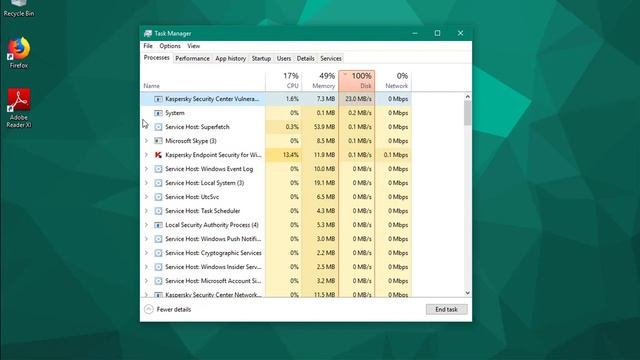
Task: Click the Local Security Authority Process icon
Action: click(x=158, y=225)
